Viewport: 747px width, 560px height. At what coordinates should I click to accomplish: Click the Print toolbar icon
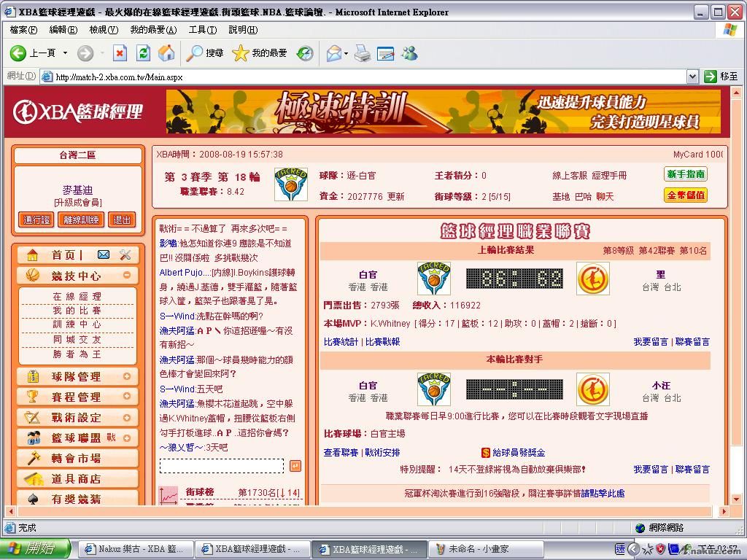tap(363, 52)
